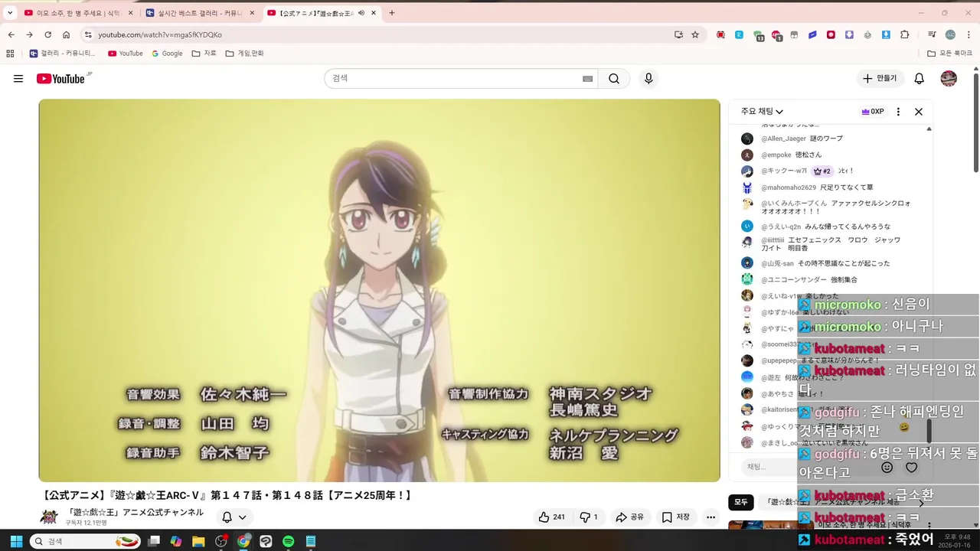Click the red screen-recorder extension icon
This screenshot has height=551, width=980.
831,34
